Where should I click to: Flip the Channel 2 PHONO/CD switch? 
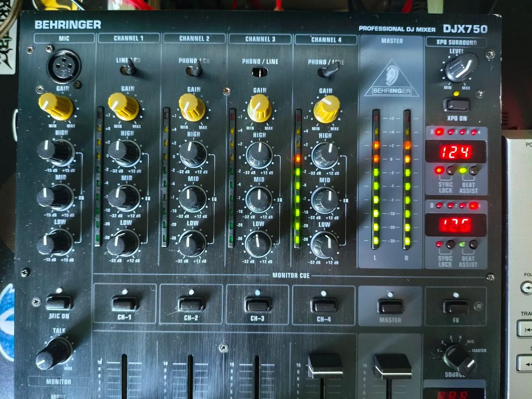(195, 70)
